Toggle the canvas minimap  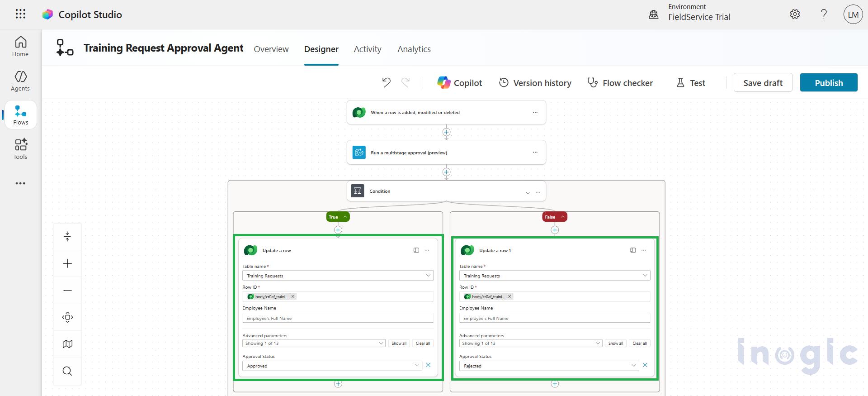click(67, 344)
